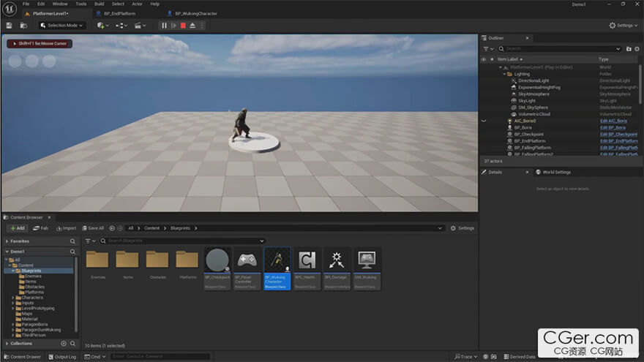Open the Outliner filter options
644x362 pixels.
(488, 49)
